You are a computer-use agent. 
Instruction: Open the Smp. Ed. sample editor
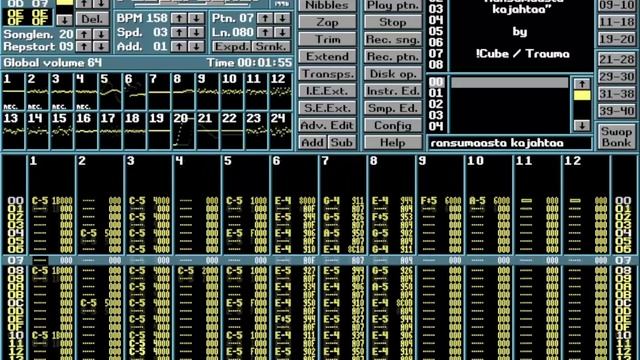(x=393, y=108)
